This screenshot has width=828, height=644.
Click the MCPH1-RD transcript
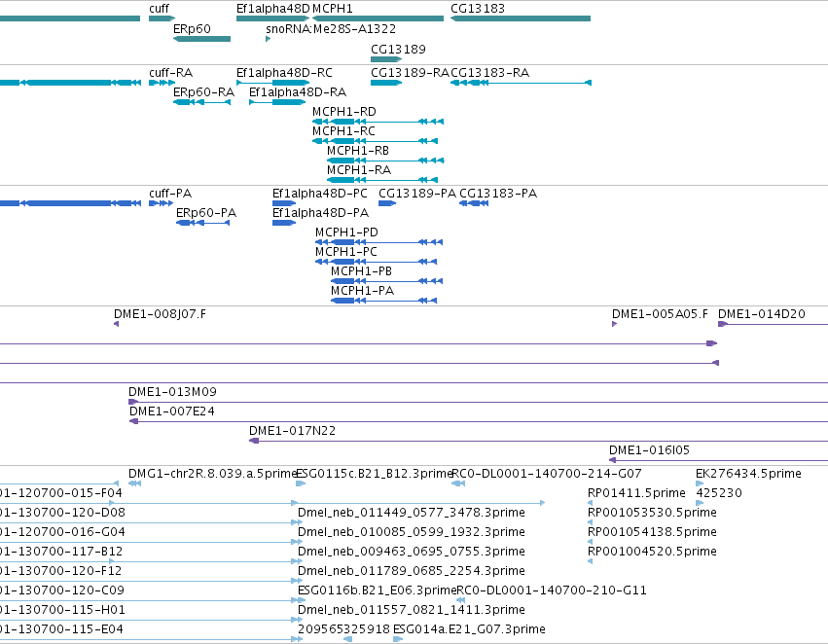[378, 122]
